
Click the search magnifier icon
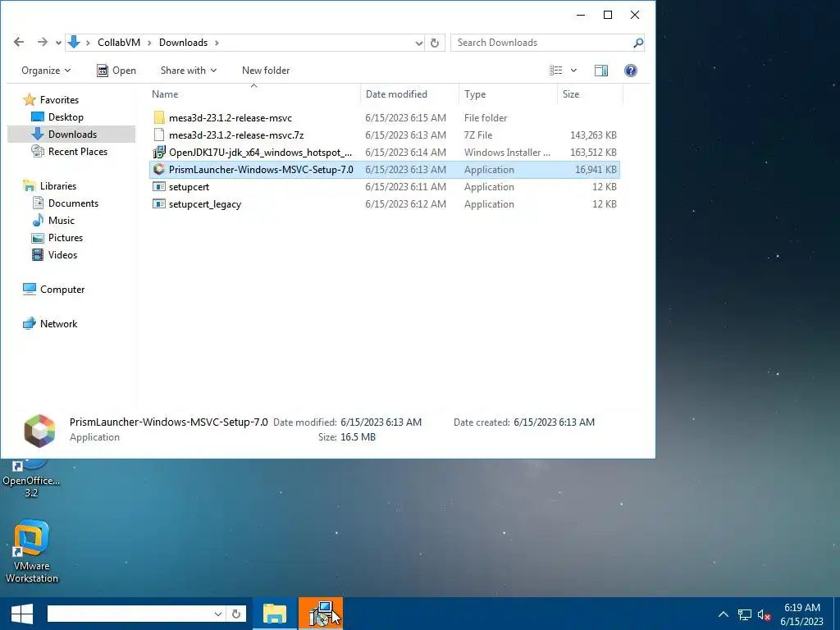click(637, 43)
